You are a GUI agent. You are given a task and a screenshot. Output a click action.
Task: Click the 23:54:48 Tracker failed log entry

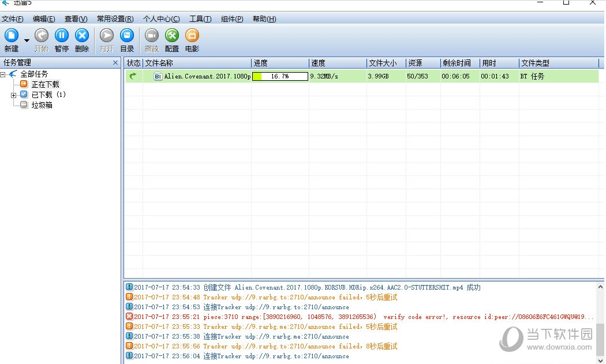pyautogui.click(x=265, y=297)
